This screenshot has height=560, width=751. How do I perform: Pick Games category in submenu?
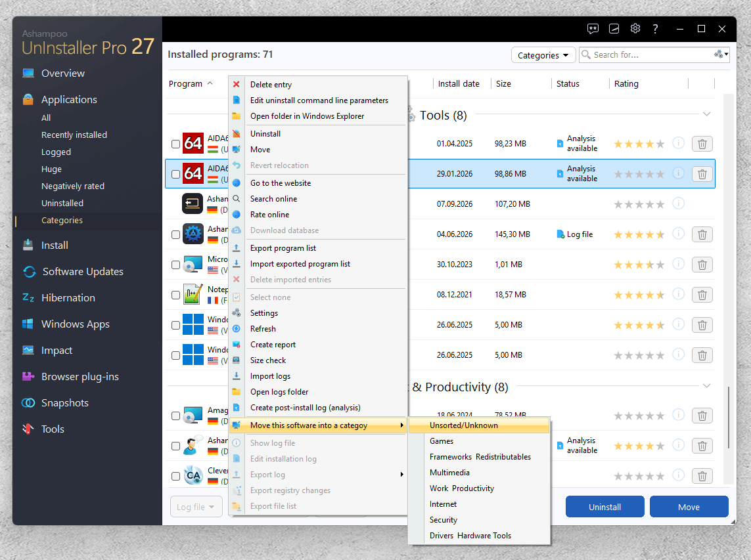tap(442, 441)
